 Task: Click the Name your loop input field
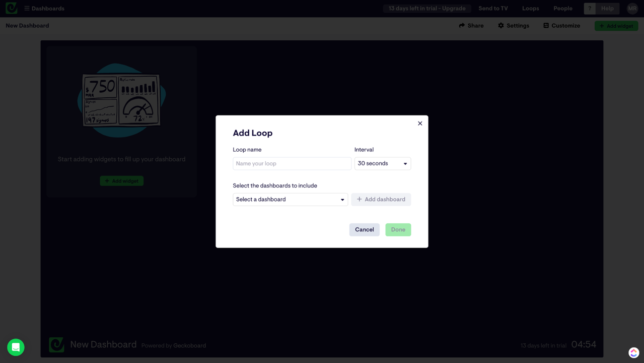[x=292, y=163]
